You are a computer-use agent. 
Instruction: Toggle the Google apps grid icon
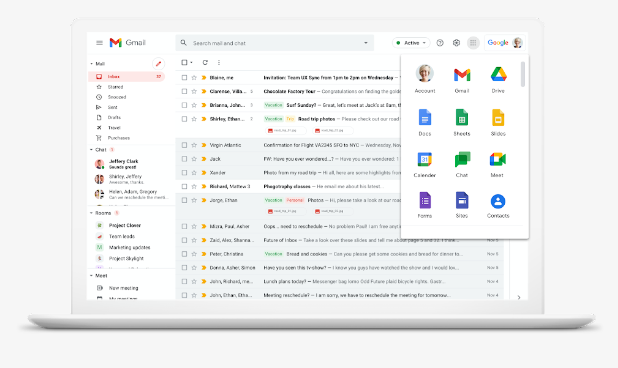473,43
